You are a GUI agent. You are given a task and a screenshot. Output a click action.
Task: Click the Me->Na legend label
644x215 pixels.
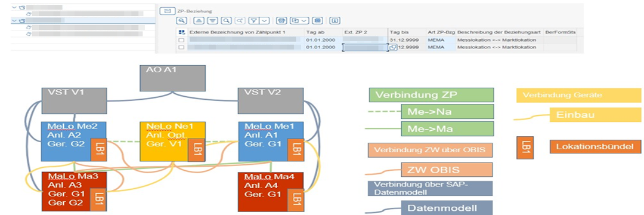448,112
